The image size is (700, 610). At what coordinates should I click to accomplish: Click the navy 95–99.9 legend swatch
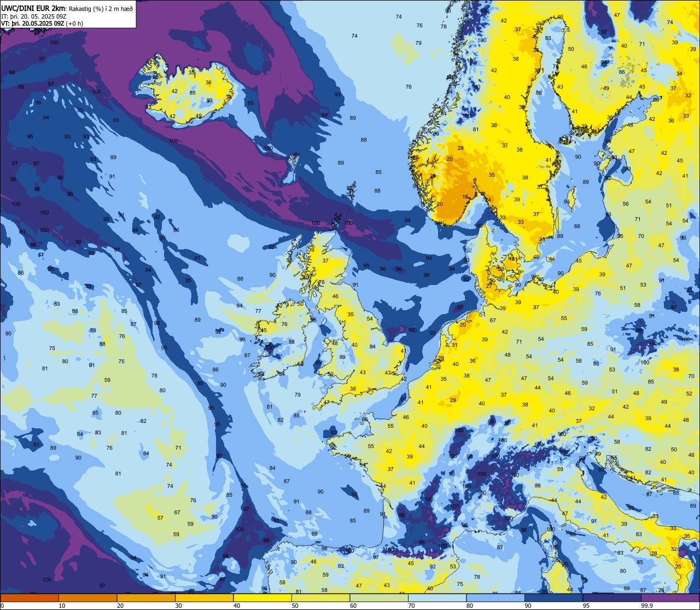tap(612, 597)
